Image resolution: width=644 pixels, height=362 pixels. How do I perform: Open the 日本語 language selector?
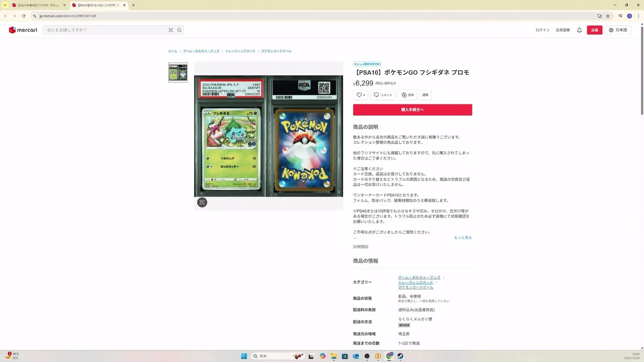(618, 30)
